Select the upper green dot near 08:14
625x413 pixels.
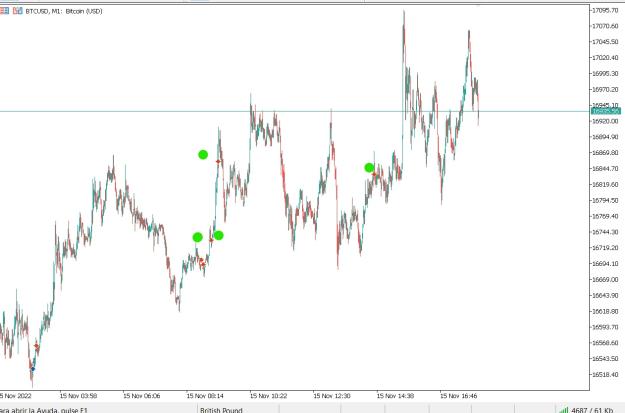click(203, 155)
